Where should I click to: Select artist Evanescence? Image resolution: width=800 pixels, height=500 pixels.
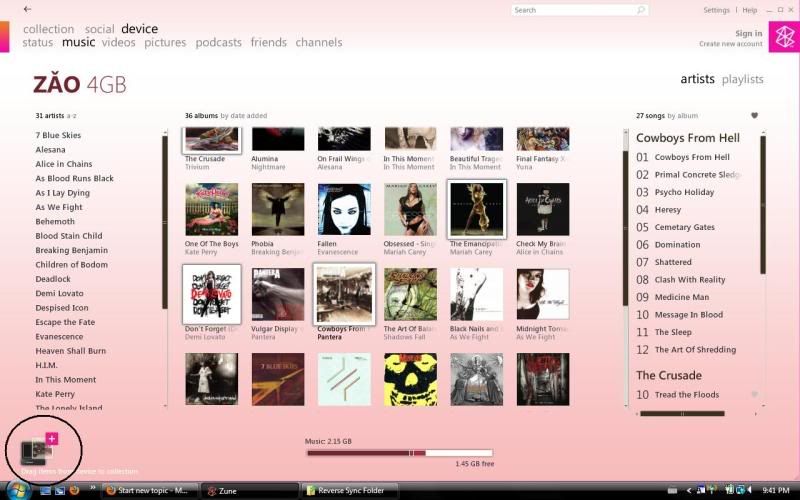point(59,336)
